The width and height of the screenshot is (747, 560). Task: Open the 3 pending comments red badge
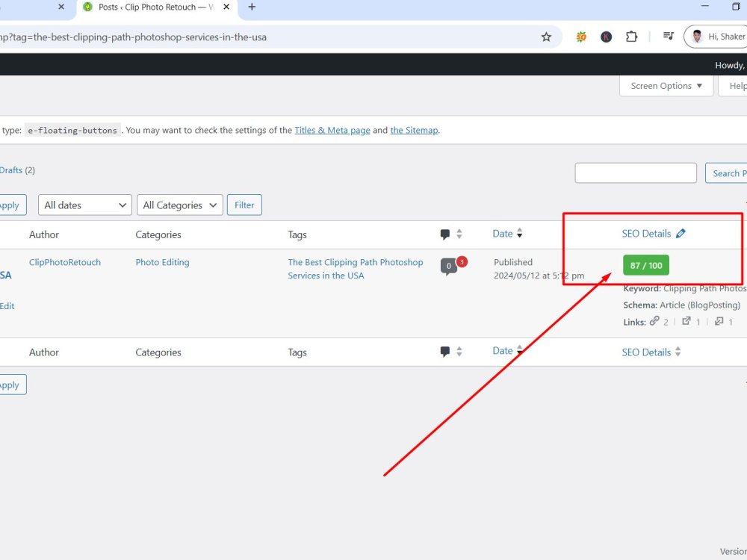(x=462, y=261)
